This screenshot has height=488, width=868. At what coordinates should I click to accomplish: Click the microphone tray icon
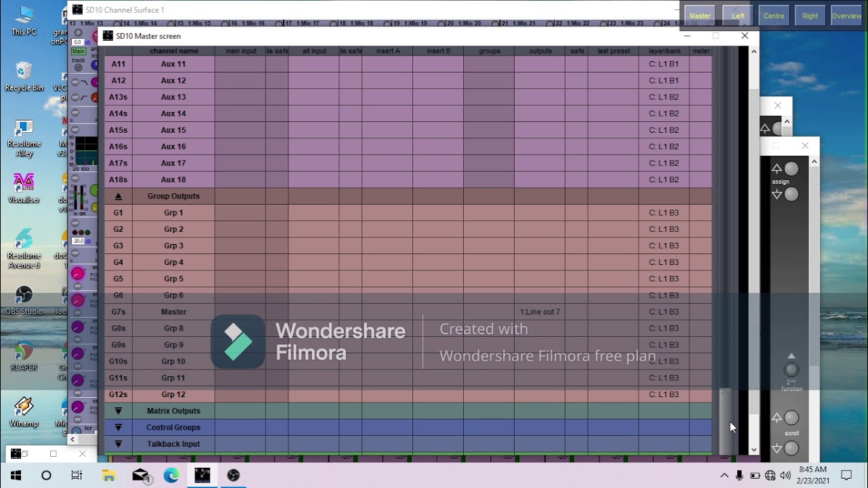point(739,475)
